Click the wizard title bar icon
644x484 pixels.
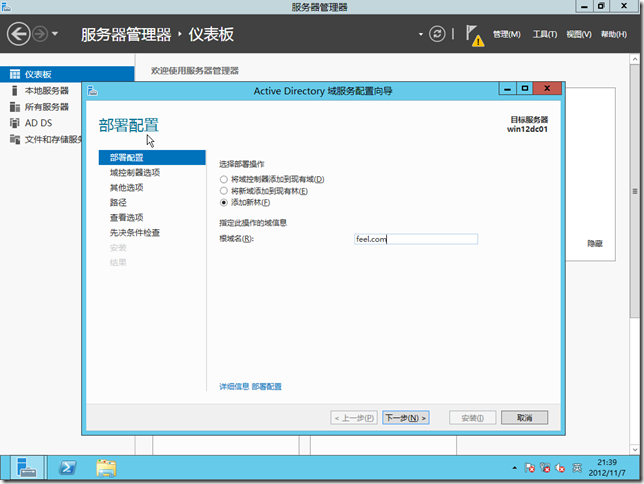pyautogui.click(x=92, y=91)
